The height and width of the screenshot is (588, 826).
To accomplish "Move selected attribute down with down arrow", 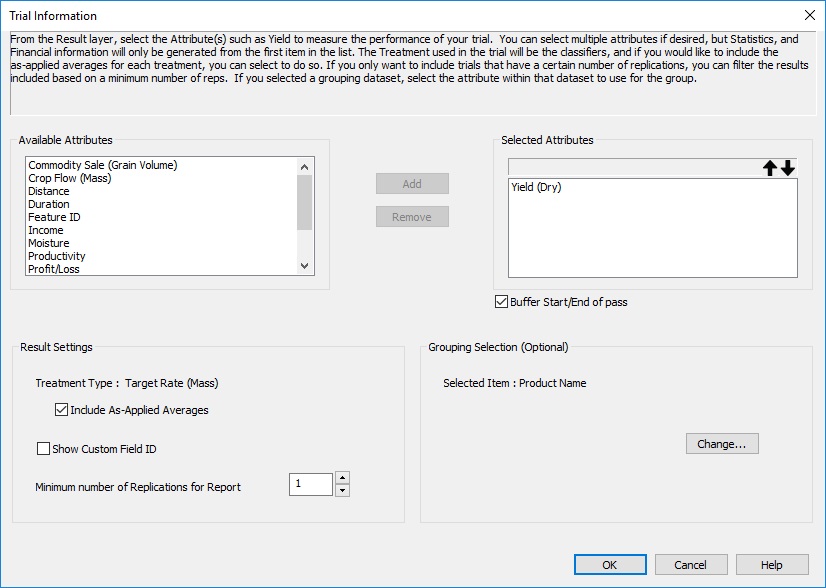I will [x=788, y=168].
